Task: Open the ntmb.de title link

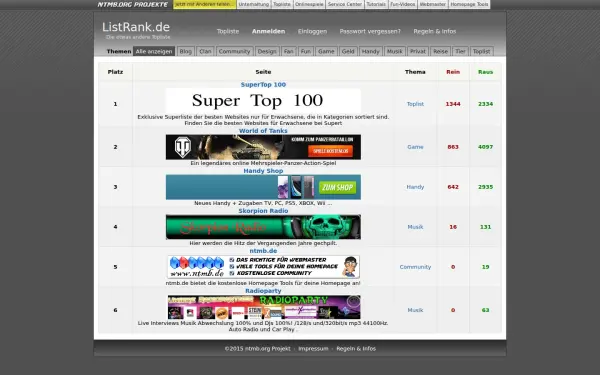Action: coord(263,251)
